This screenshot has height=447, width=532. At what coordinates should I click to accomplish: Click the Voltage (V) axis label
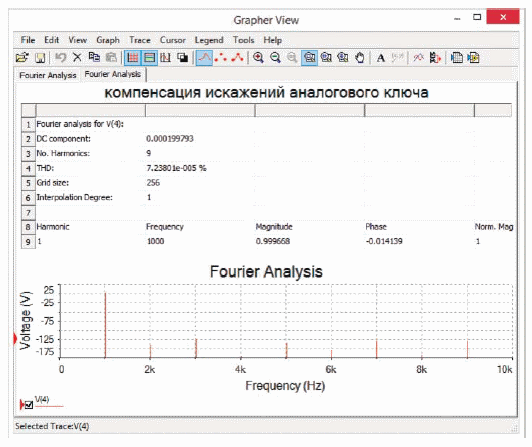pyautogui.click(x=25, y=321)
